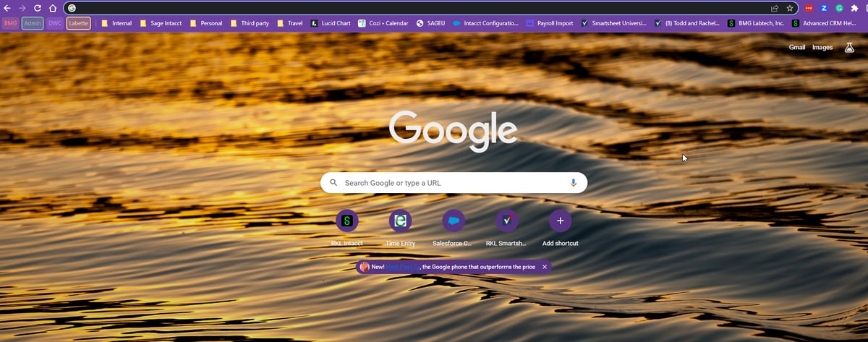The width and height of the screenshot is (868, 342).
Task: Open the Extensions puzzle piece menu
Action: [854, 8]
